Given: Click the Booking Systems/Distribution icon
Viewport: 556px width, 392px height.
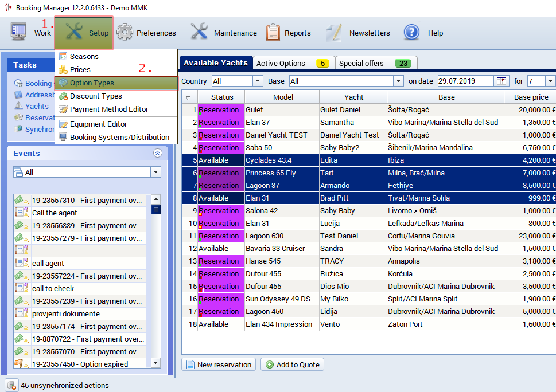Looking at the screenshot, I should [x=63, y=137].
